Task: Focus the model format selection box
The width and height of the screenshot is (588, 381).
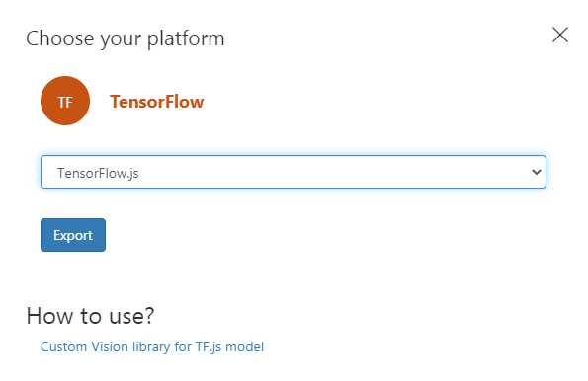Action: click(294, 172)
